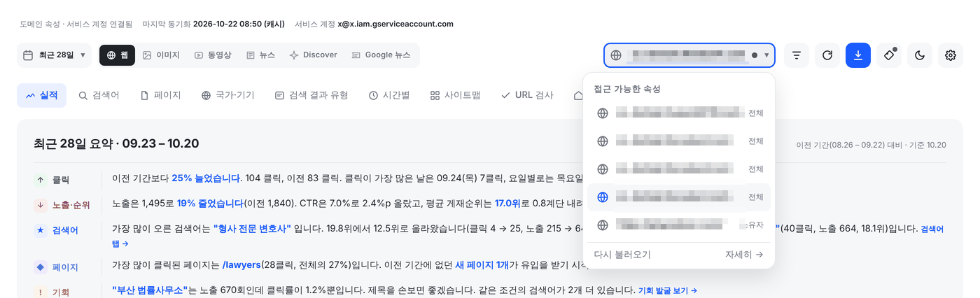Go to the 페이지 tab

coord(160,95)
